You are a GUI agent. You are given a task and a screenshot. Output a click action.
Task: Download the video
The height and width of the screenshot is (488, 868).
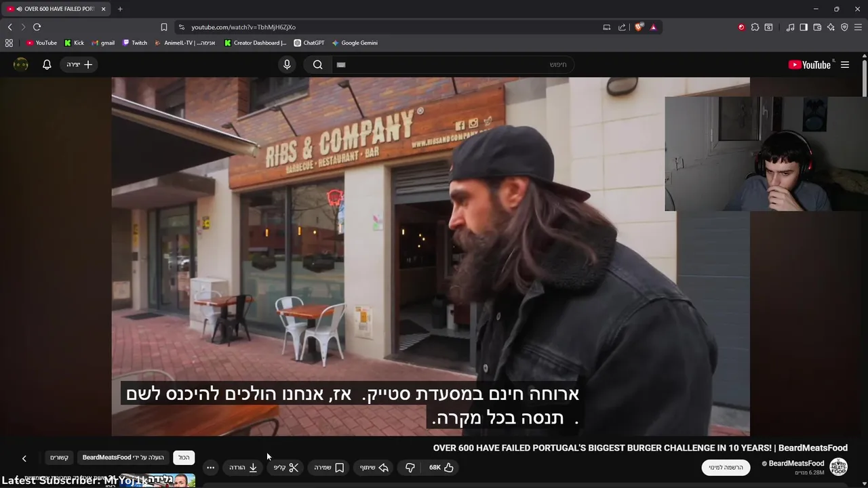click(x=243, y=467)
